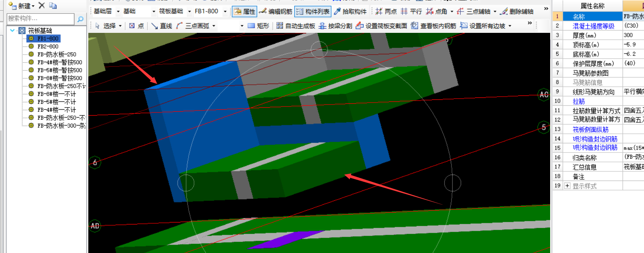Select FB-4#楼-暂按500 tree item
Screen dimensions: 644x253
pyautogui.click(x=60, y=62)
